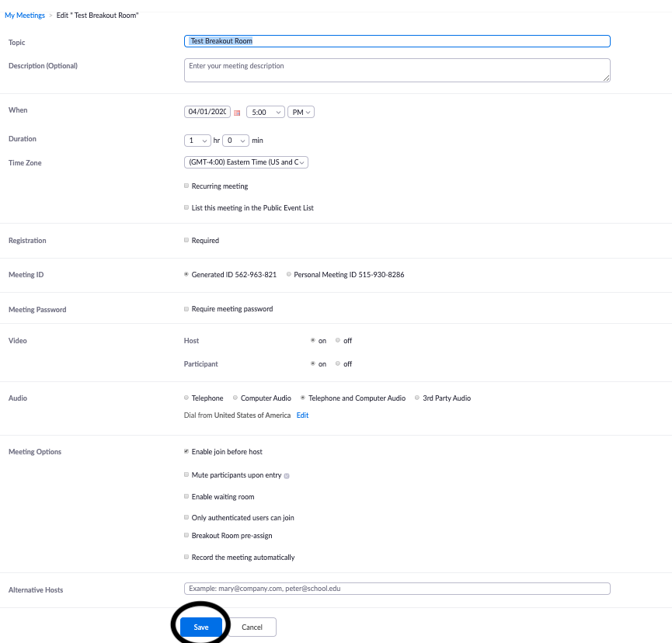Click the Meeting Options section label
Image resolution: width=672 pixels, height=643 pixels.
[35, 451]
